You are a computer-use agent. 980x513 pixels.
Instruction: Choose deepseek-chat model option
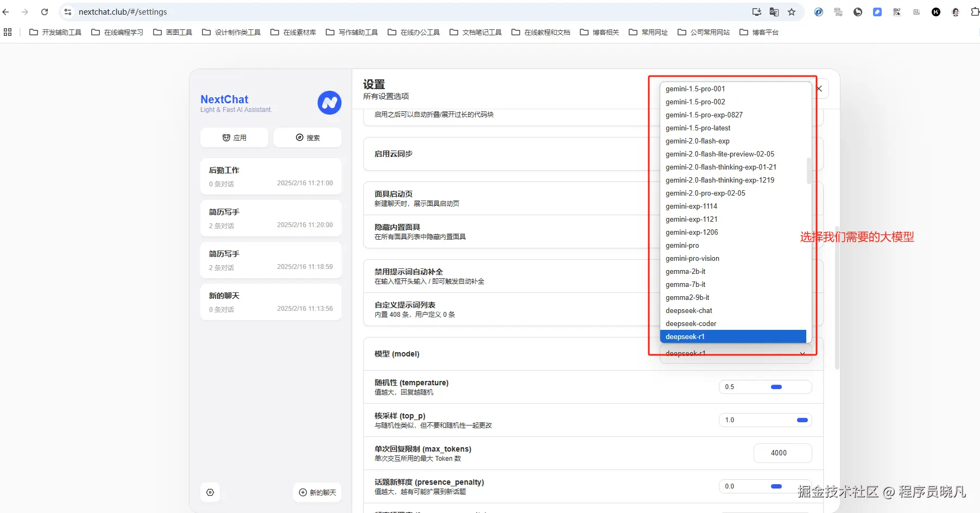(733, 310)
